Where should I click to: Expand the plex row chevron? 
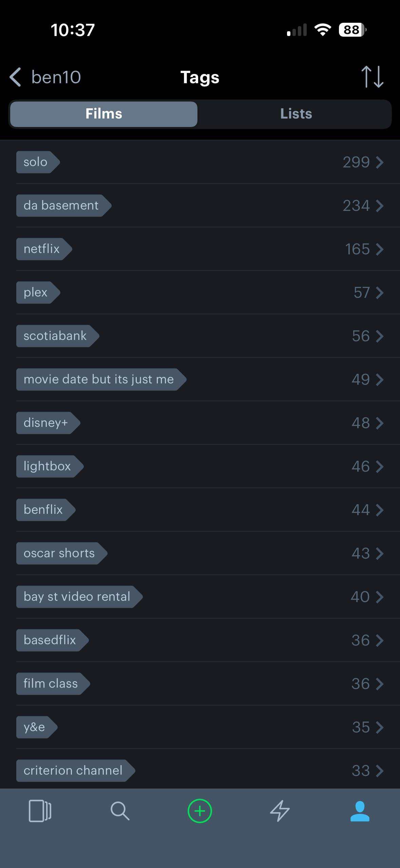[380, 292]
